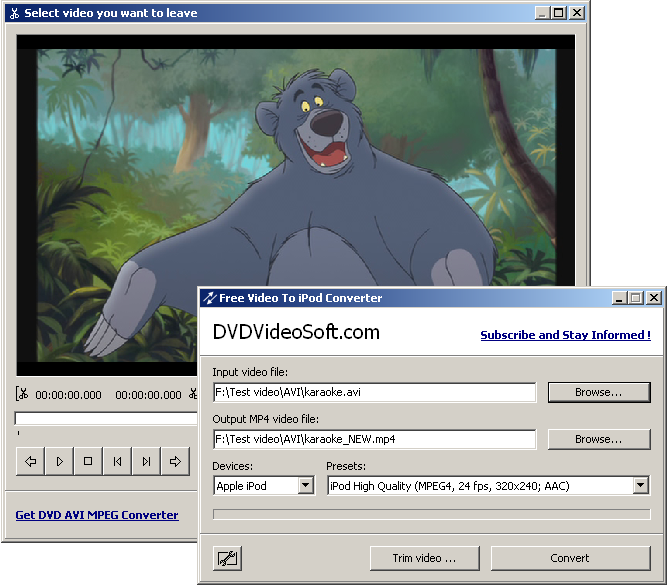The width and height of the screenshot is (667, 586).
Task: Click the step forward arrow button
Action: 175,461
